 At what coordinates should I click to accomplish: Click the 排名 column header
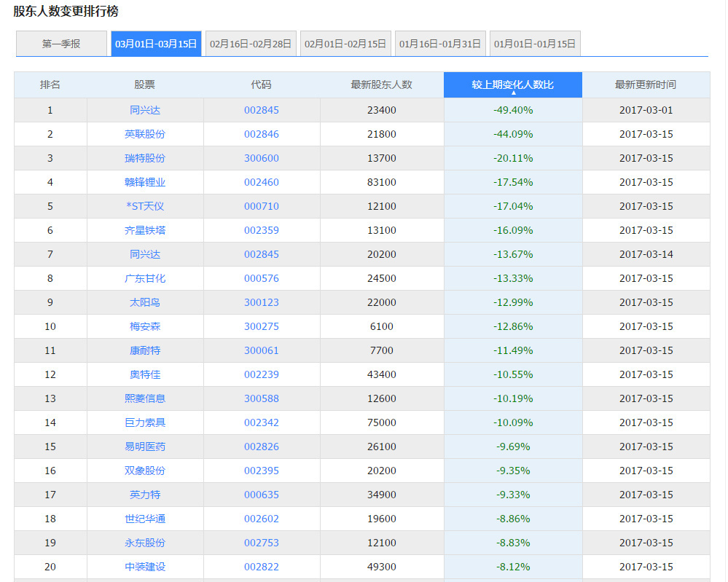click(x=50, y=84)
